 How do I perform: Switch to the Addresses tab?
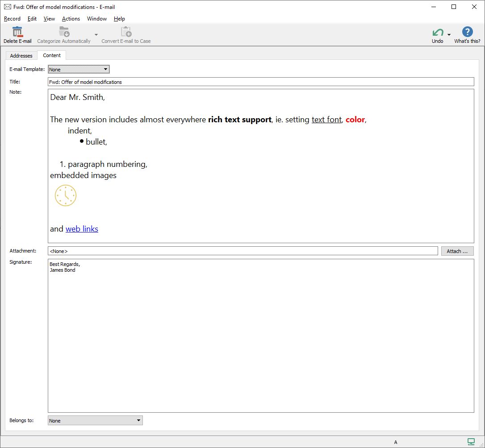(21, 56)
